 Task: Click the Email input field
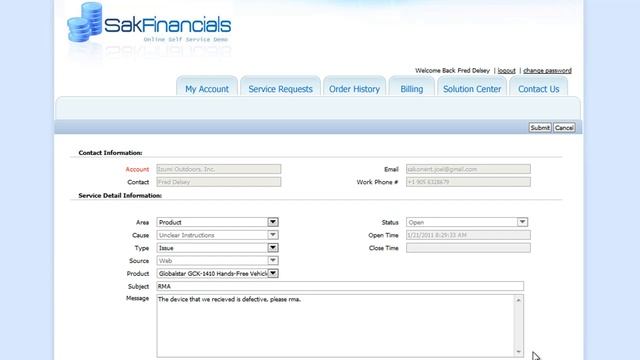(x=468, y=169)
